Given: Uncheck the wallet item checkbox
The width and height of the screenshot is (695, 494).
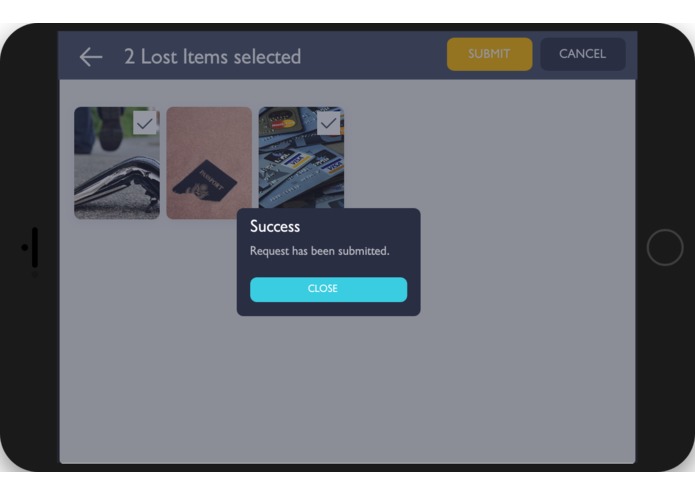Looking at the screenshot, I should [x=144, y=123].
